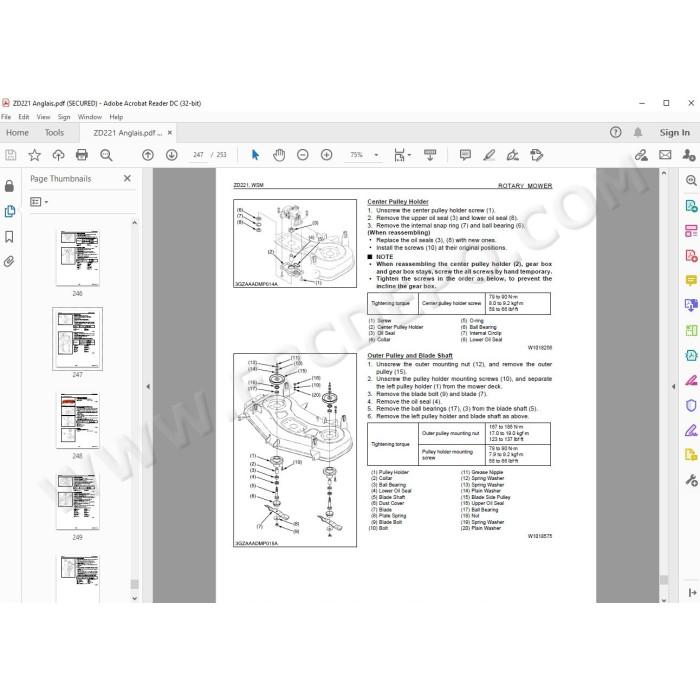Open the Sign document tool
This screenshot has height=700, width=700.
coord(513,155)
